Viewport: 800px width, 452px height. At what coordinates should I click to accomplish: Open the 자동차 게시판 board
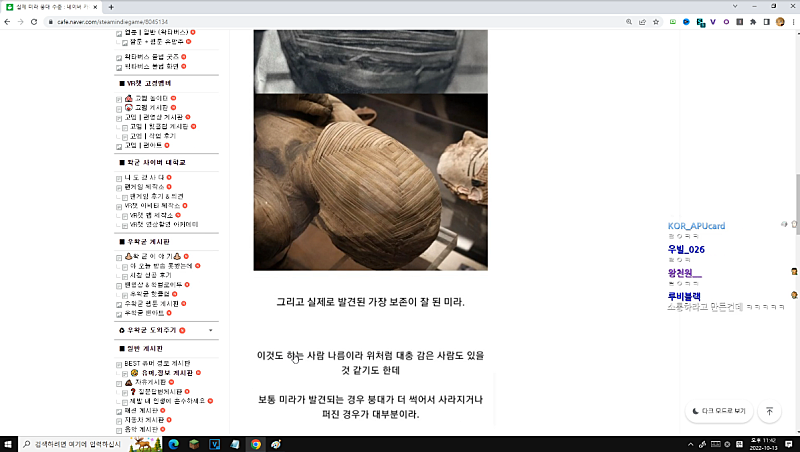[144, 420]
